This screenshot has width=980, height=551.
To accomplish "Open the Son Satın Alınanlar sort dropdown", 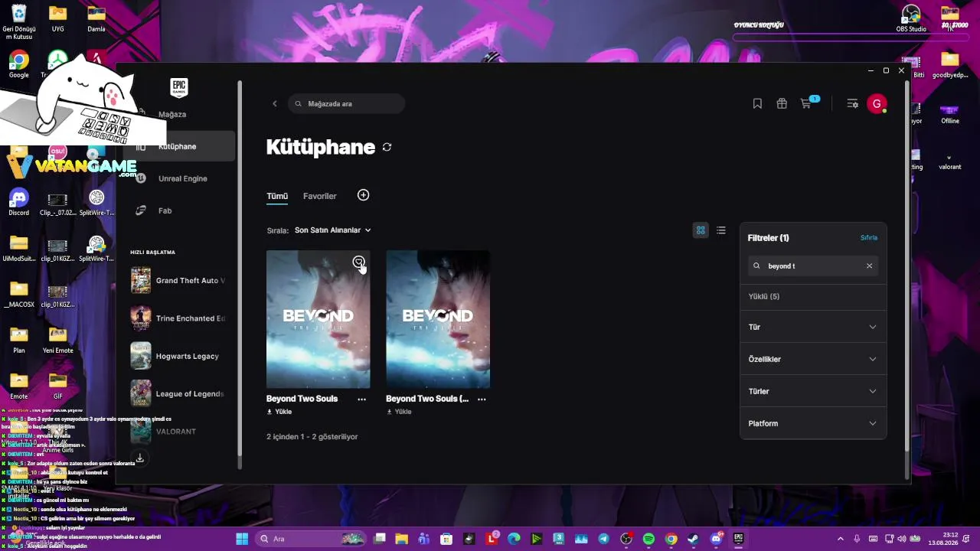I will pos(333,230).
